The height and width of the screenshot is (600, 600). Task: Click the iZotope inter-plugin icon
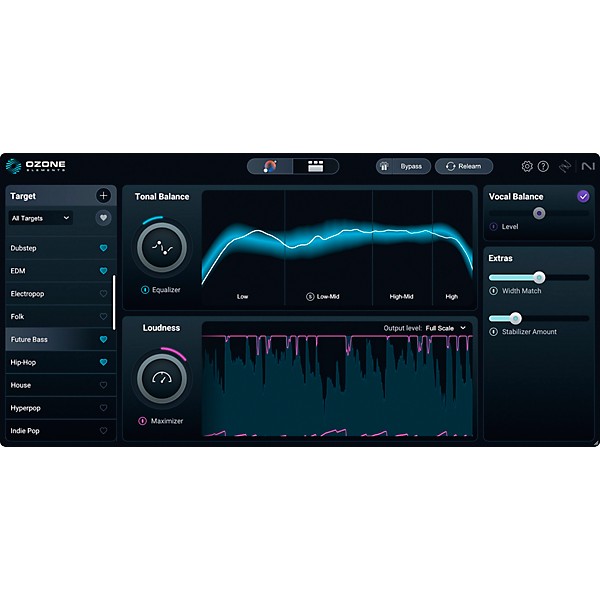565,166
